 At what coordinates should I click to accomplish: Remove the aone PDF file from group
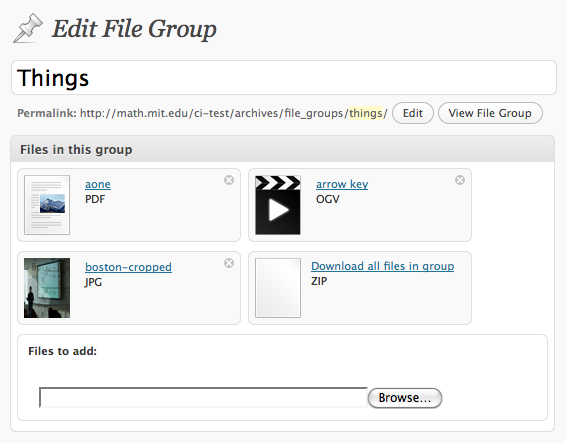(x=229, y=180)
